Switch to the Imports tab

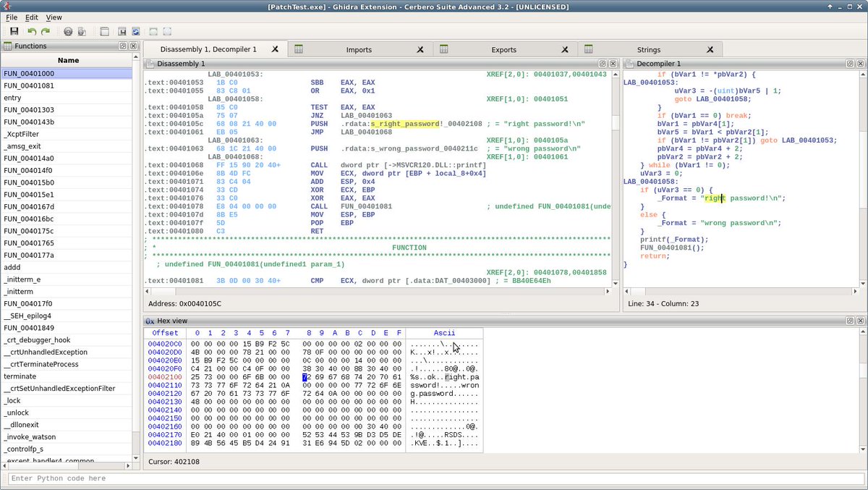click(359, 50)
